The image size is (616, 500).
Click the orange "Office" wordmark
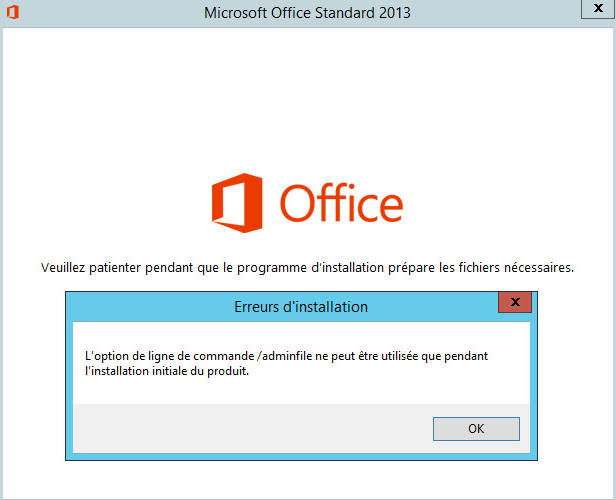(341, 203)
